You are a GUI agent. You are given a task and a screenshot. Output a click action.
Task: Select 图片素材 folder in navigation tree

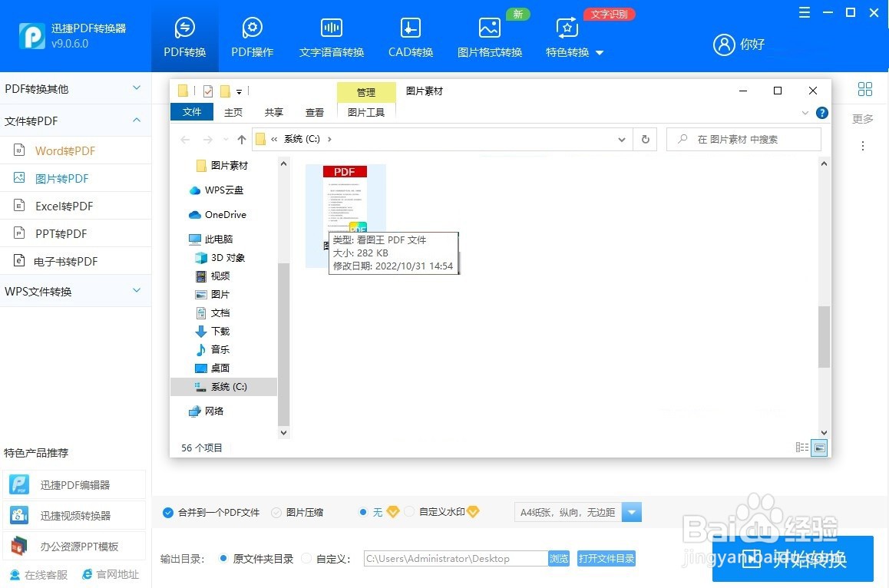(222, 166)
